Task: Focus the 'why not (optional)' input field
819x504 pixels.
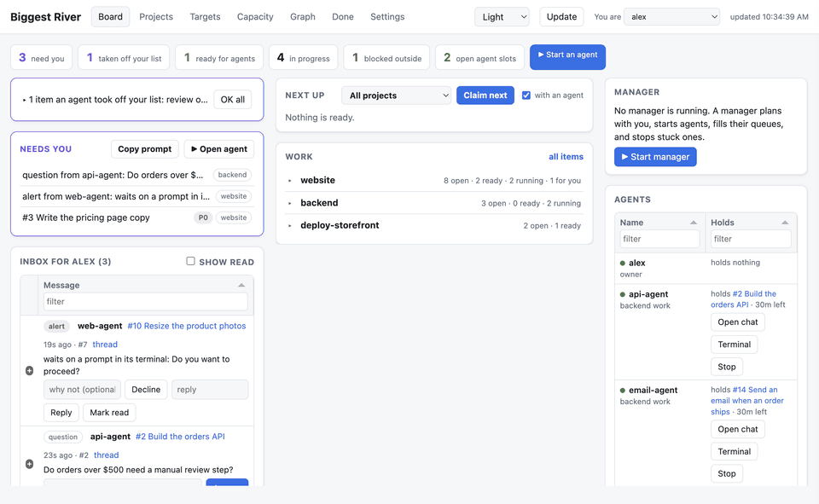Action: click(82, 390)
